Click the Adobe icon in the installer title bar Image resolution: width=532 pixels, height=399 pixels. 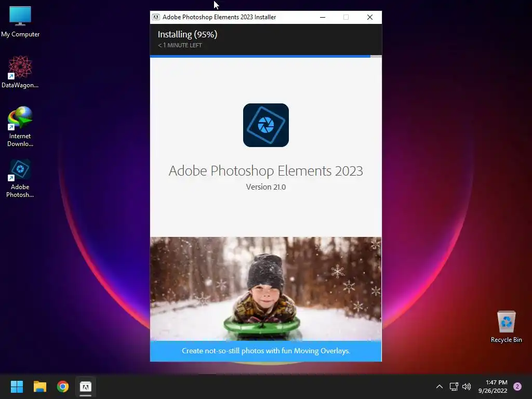tap(156, 17)
